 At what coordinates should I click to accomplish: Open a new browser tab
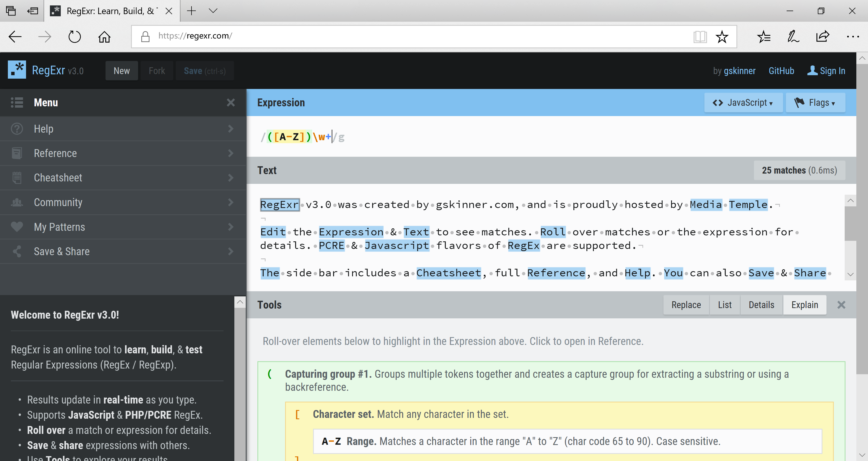click(192, 11)
